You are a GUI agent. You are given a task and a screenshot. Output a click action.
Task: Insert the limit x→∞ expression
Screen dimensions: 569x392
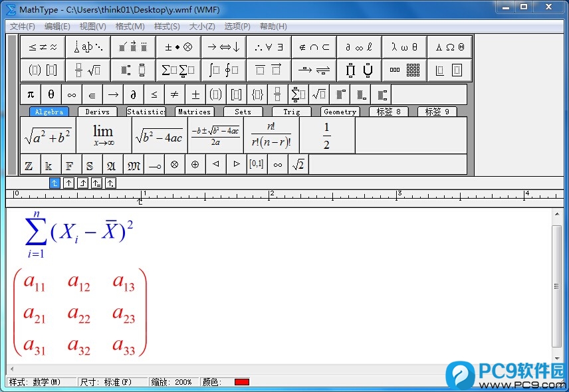click(104, 136)
